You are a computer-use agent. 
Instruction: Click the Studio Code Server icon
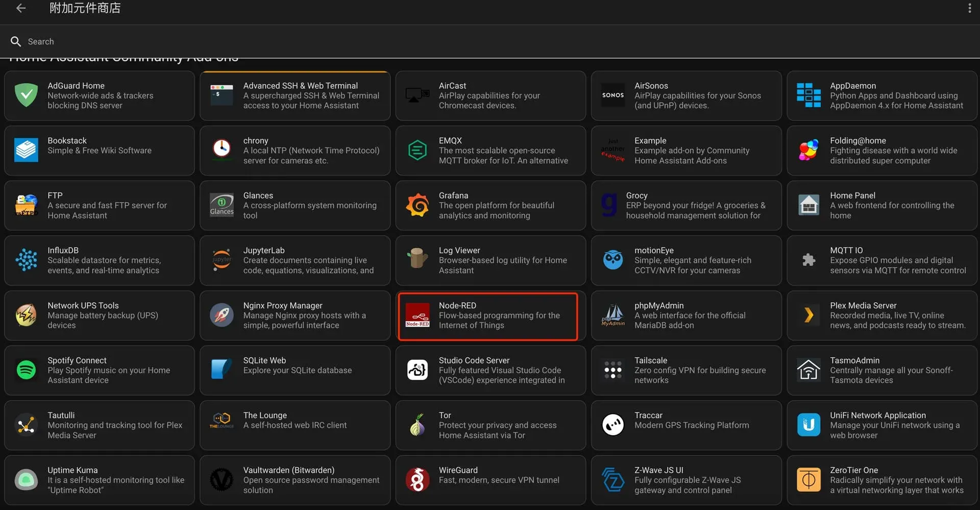[417, 370]
